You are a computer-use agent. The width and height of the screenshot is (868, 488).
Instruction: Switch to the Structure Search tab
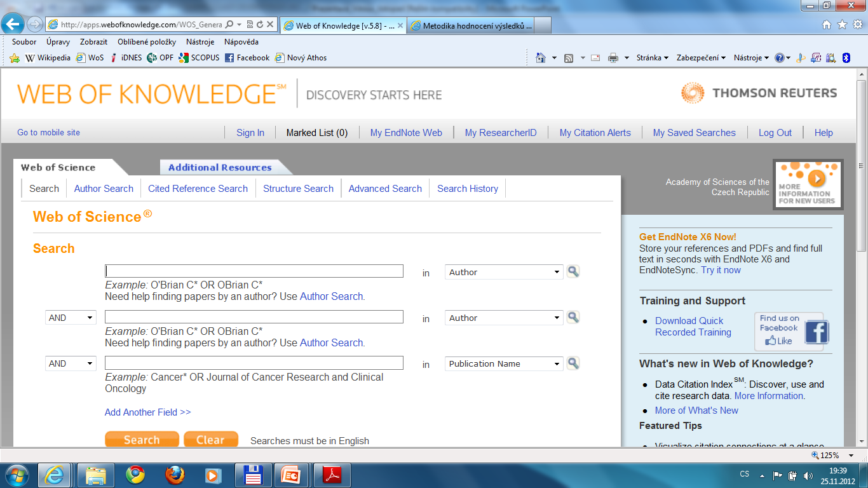[x=298, y=189]
